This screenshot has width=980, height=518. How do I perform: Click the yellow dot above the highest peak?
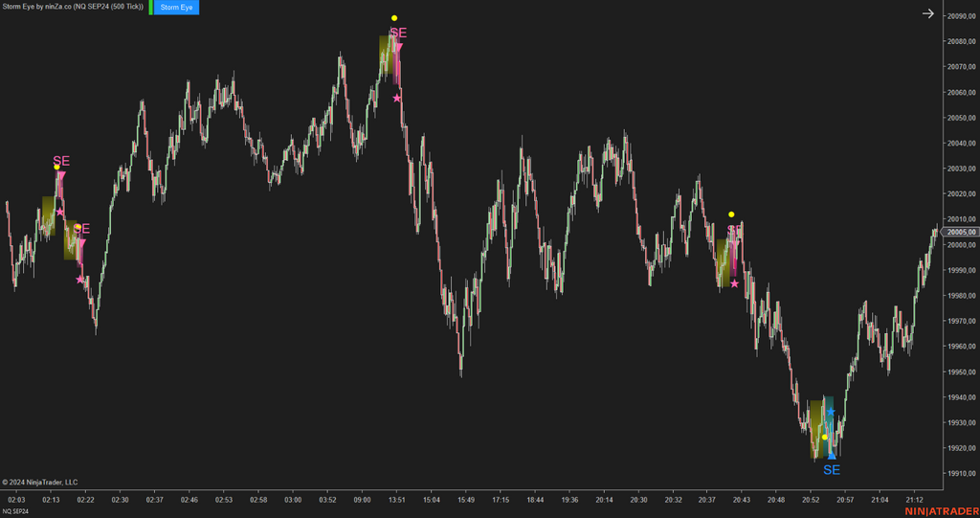coord(393,18)
